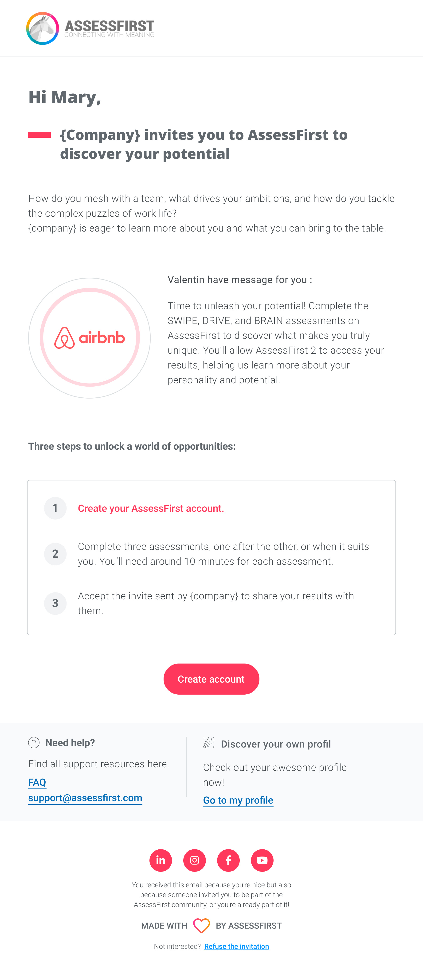Open the FAQ link
The height and width of the screenshot is (980, 423).
click(x=37, y=782)
